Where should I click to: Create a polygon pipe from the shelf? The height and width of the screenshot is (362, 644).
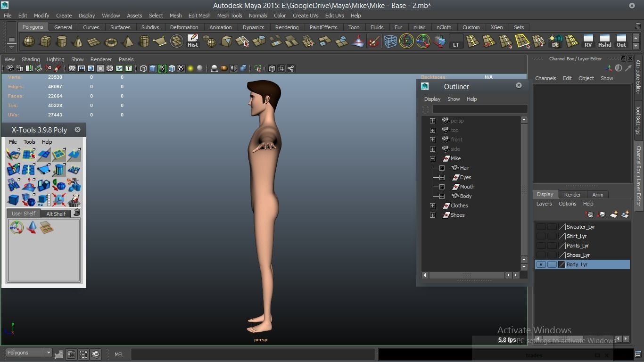pyautogui.click(x=144, y=41)
